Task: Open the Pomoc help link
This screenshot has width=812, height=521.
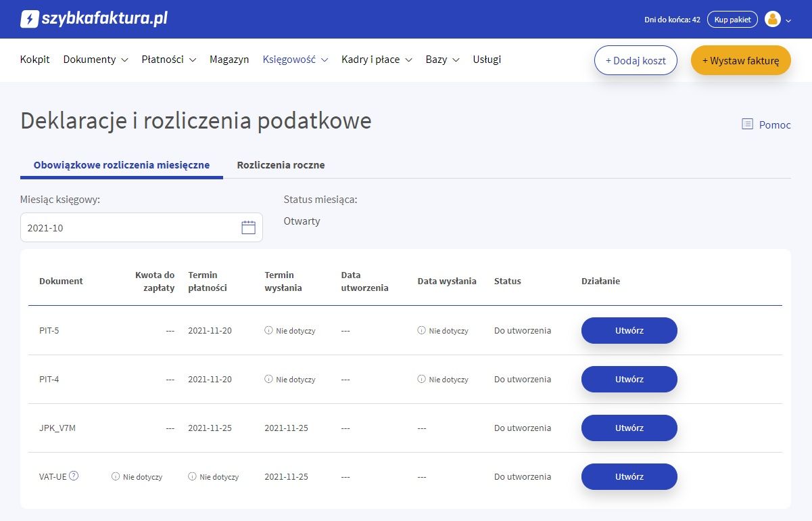Action: tap(775, 124)
